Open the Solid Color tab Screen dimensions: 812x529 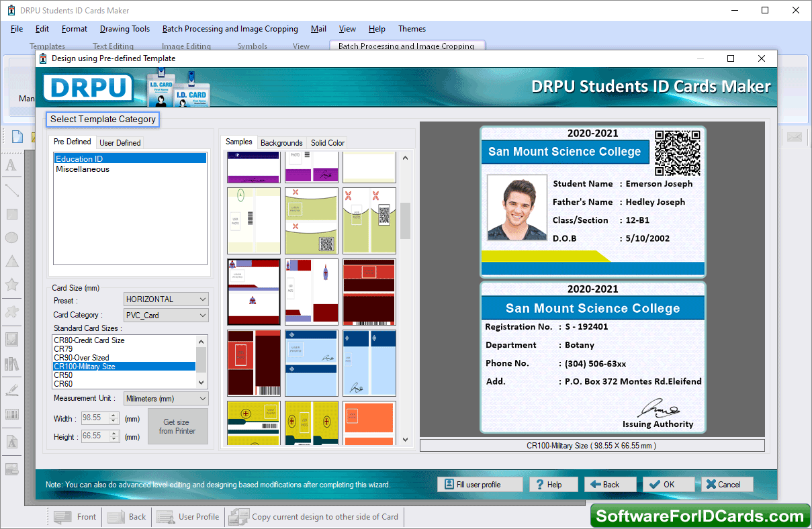click(x=328, y=142)
